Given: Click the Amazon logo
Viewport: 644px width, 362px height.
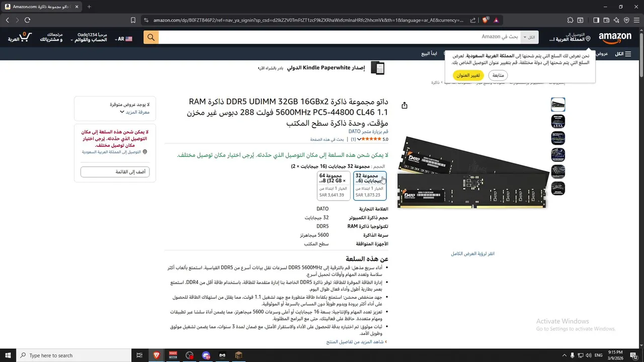Looking at the screenshot, I should click(x=615, y=37).
